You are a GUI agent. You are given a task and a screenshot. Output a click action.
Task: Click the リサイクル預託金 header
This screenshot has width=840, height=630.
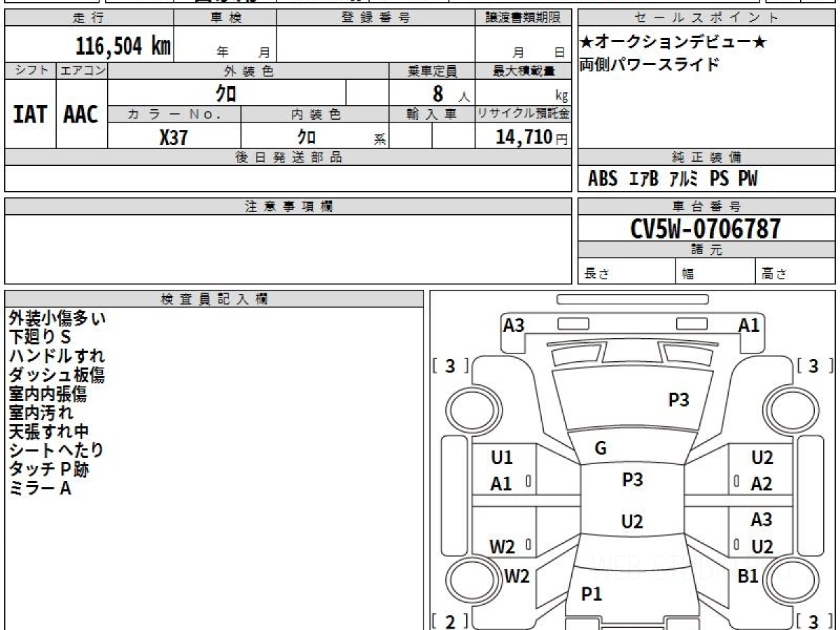pos(524,114)
